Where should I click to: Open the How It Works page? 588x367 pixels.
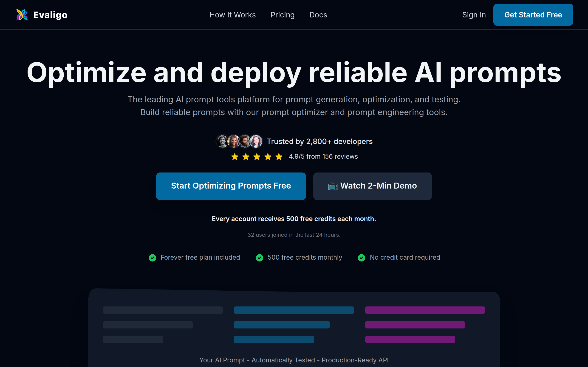point(232,15)
